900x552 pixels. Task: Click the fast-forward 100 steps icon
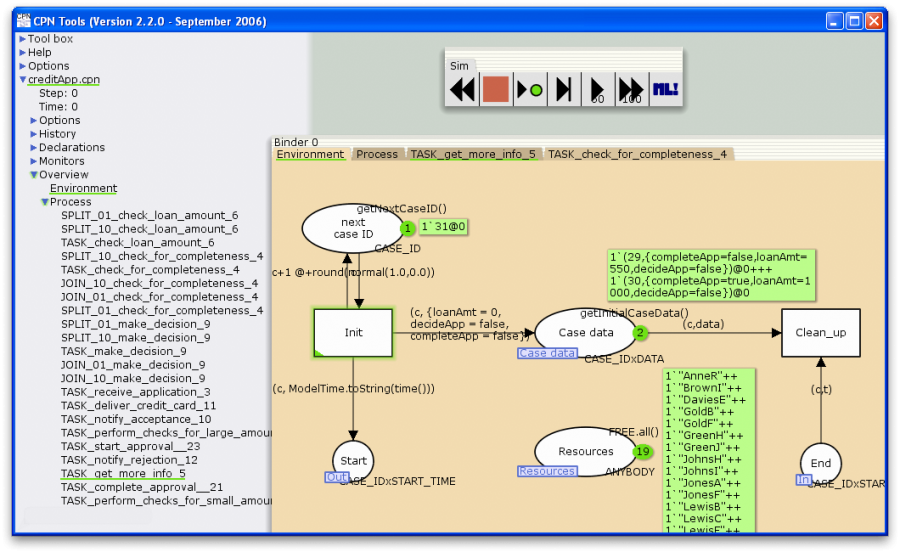631,90
